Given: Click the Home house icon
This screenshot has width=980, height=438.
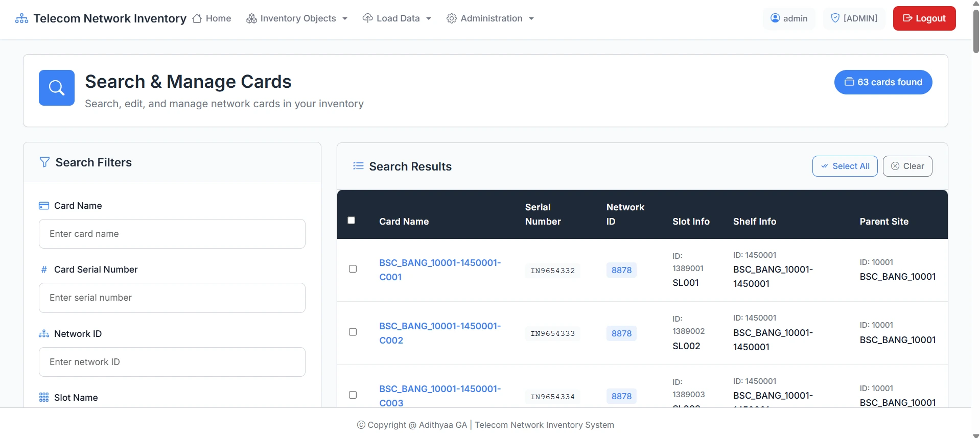Looking at the screenshot, I should pos(197,19).
